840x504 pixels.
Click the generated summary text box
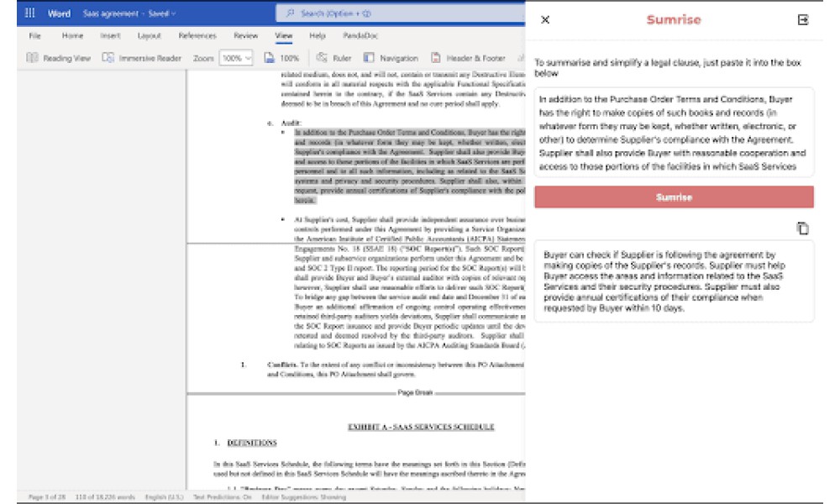click(674, 281)
